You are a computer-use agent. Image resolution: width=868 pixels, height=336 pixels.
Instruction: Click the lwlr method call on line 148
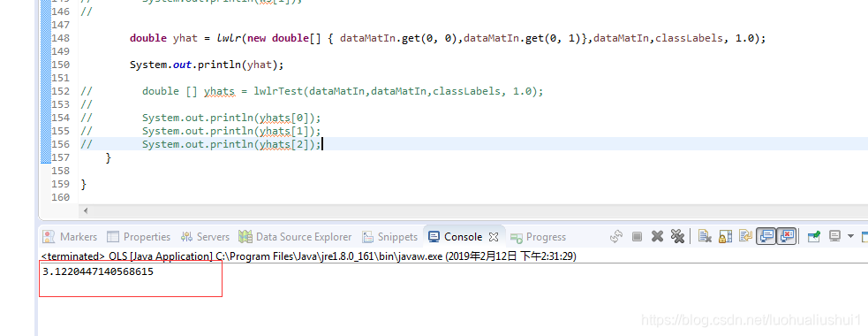coord(230,38)
